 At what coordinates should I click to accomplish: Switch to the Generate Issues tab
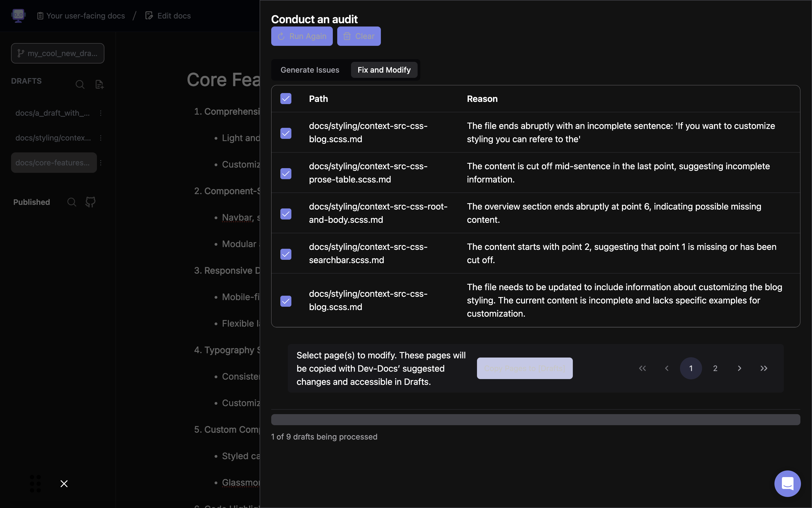point(310,70)
